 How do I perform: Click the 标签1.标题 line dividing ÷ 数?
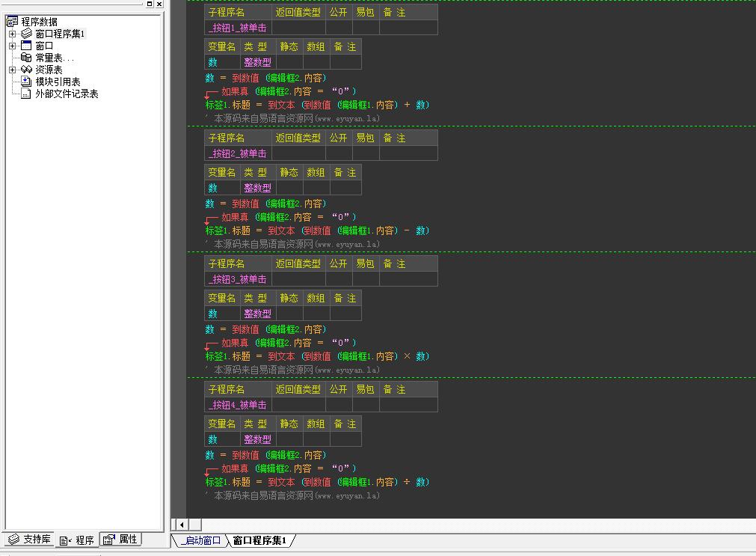317,482
